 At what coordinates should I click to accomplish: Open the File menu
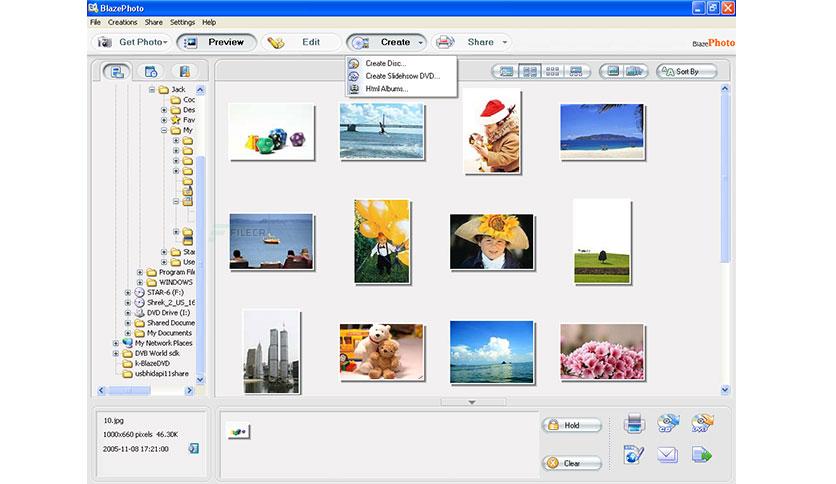point(95,22)
